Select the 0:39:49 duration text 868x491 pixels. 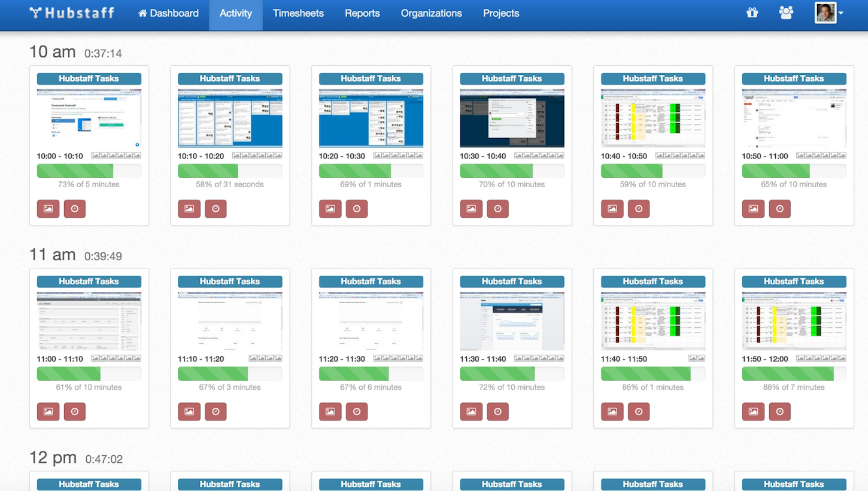pyautogui.click(x=103, y=257)
